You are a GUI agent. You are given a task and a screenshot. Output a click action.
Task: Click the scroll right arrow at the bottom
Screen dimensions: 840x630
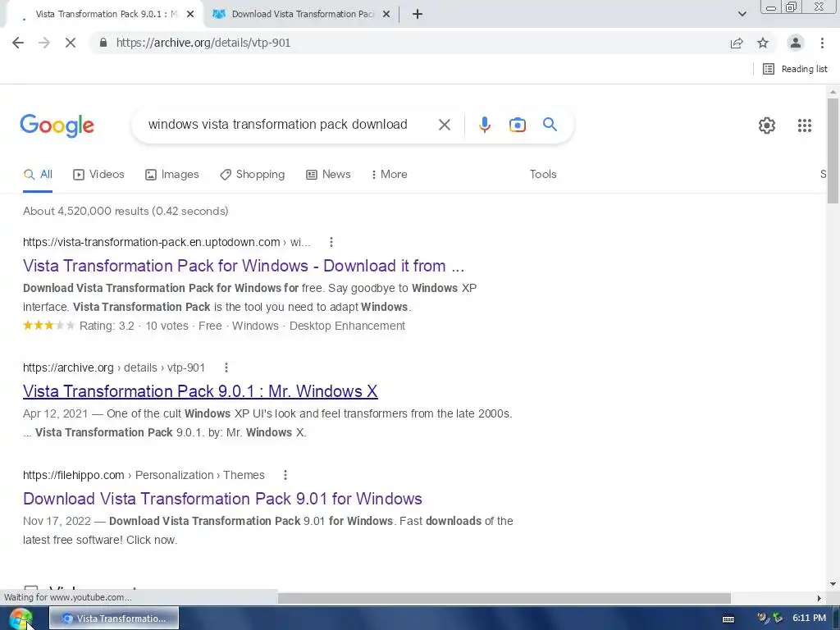click(819, 598)
